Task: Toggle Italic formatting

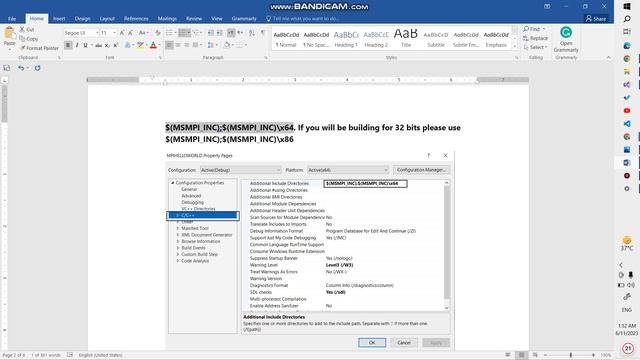Action: 77,45
